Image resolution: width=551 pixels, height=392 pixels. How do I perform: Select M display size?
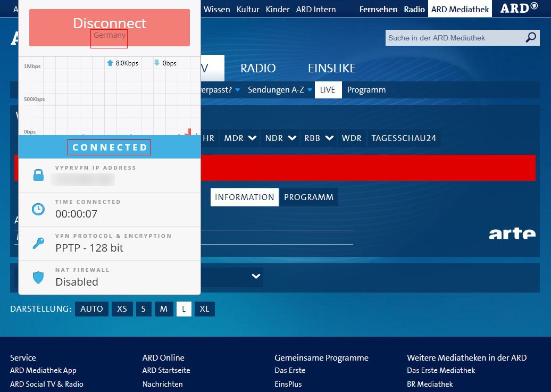tap(164, 309)
